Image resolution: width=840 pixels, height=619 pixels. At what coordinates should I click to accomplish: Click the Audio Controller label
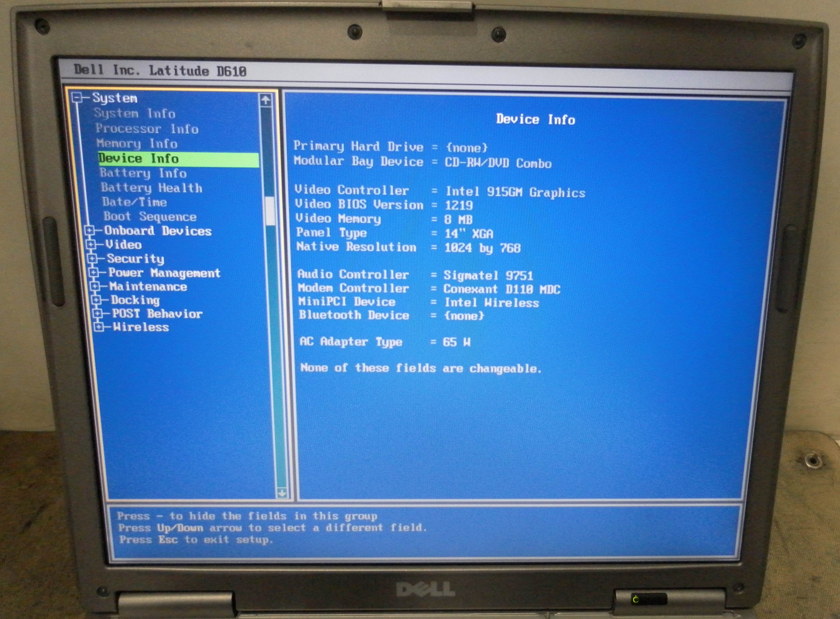click(353, 274)
